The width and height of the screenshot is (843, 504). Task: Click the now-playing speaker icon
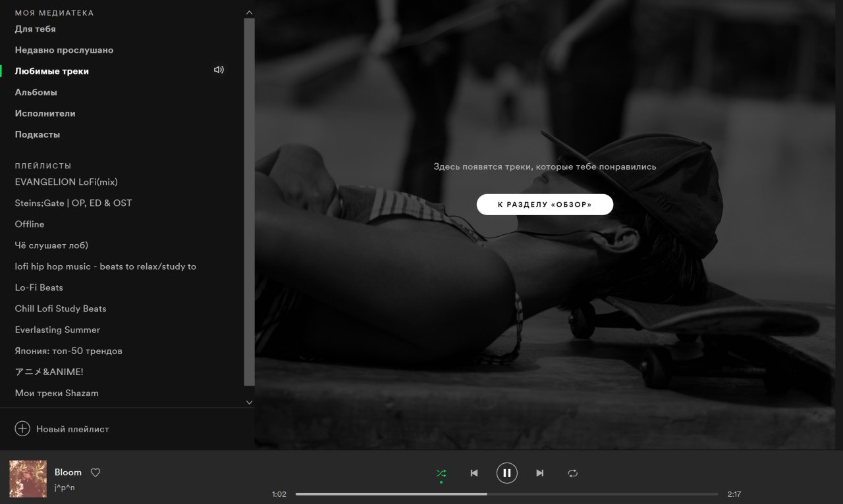[x=219, y=70]
